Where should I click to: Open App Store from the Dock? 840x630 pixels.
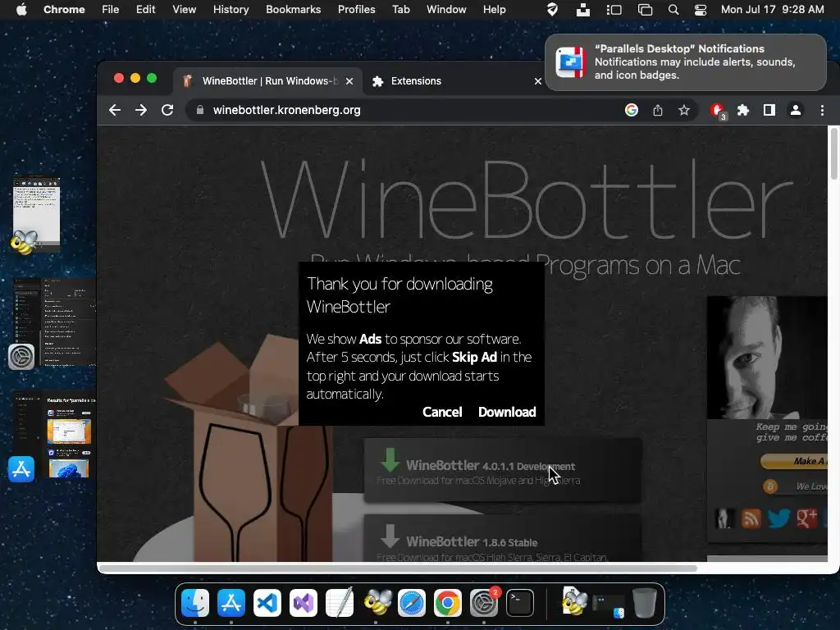point(231,603)
